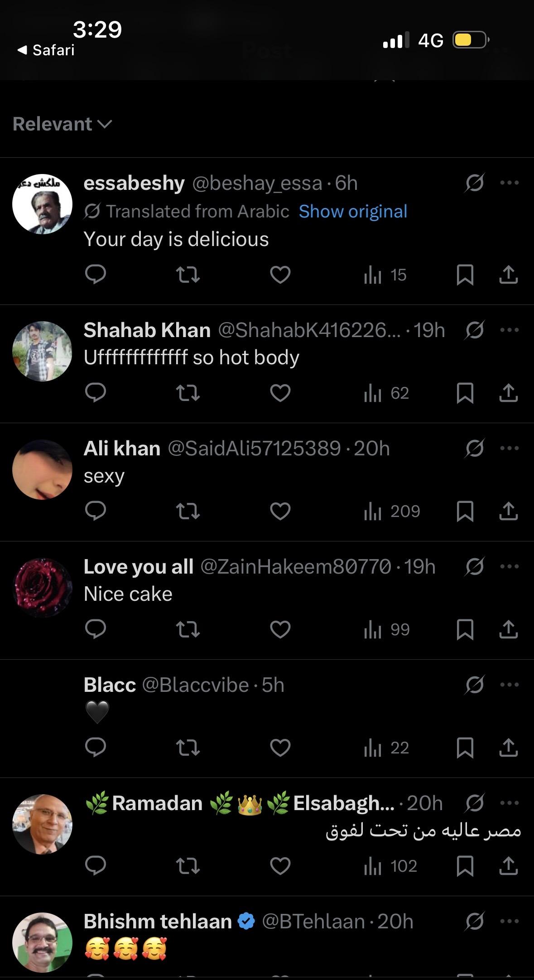
Task: Open more options on Love you all's reply
Action: (509, 566)
